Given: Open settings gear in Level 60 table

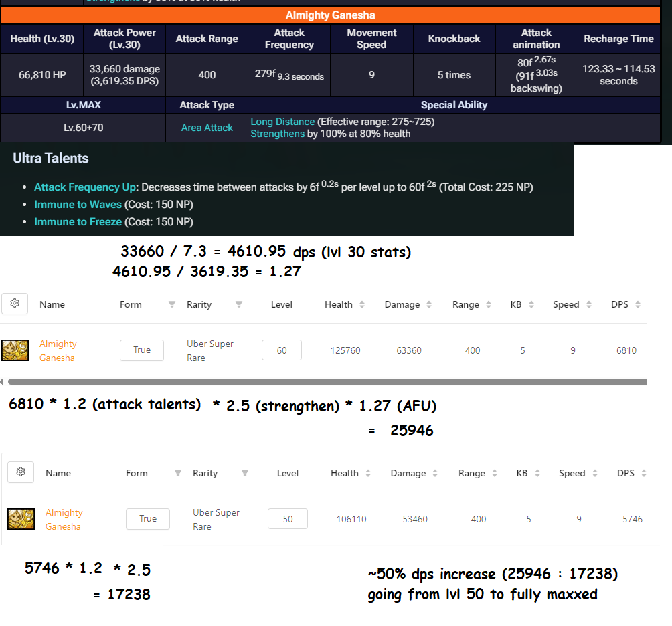Looking at the screenshot, I should (x=15, y=304).
